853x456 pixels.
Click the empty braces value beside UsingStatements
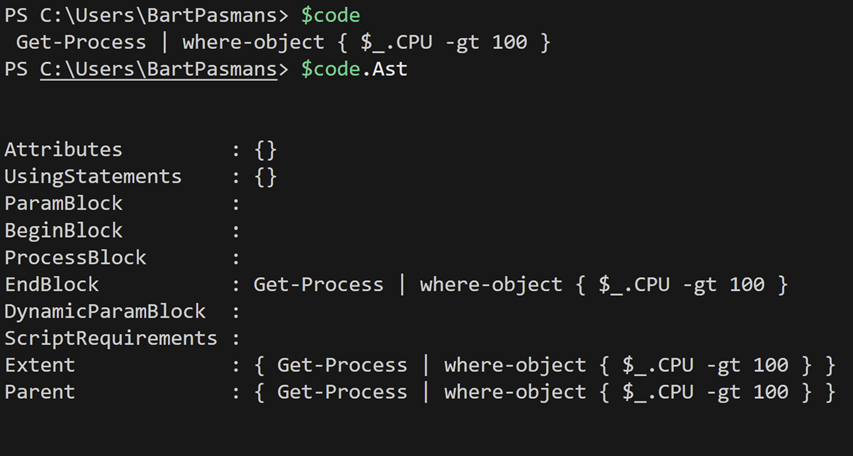pos(265,177)
